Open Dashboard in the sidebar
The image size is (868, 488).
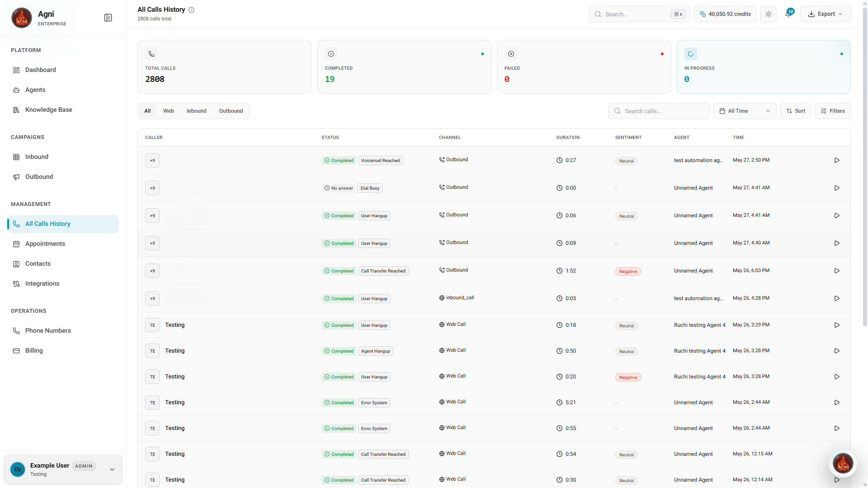(63, 70)
